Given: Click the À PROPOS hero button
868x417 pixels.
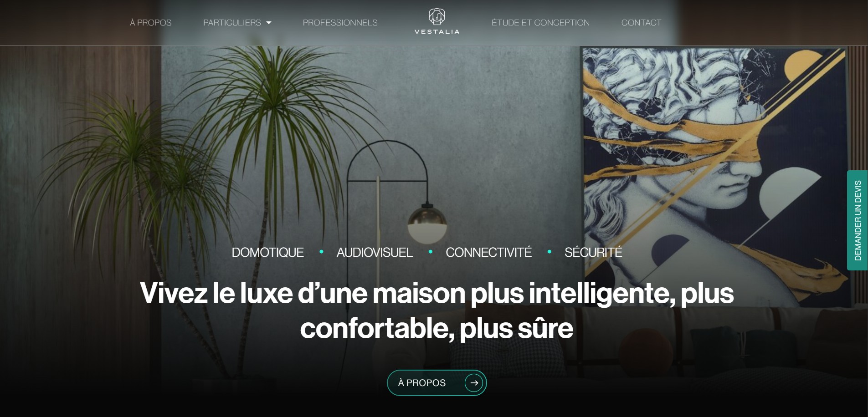Looking at the screenshot, I should click(437, 383).
